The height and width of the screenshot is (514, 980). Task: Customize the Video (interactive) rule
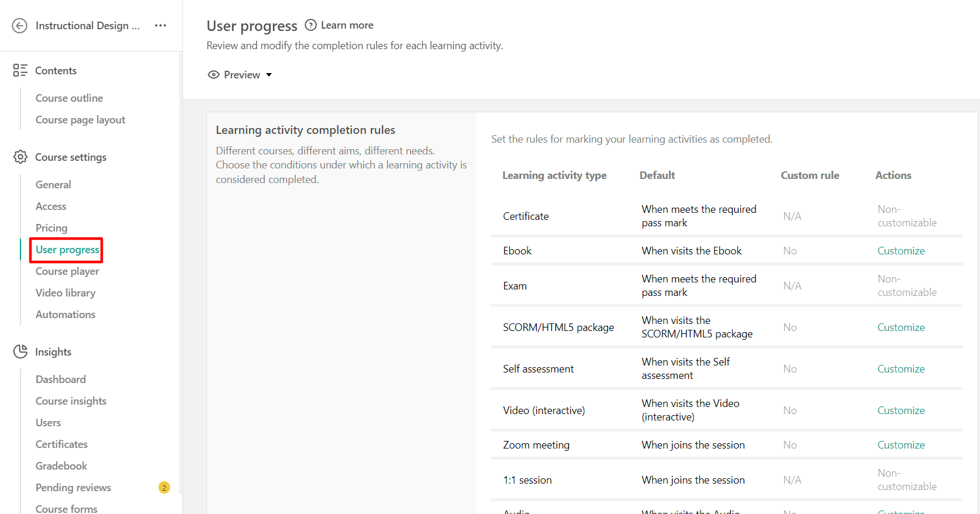(x=901, y=410)
